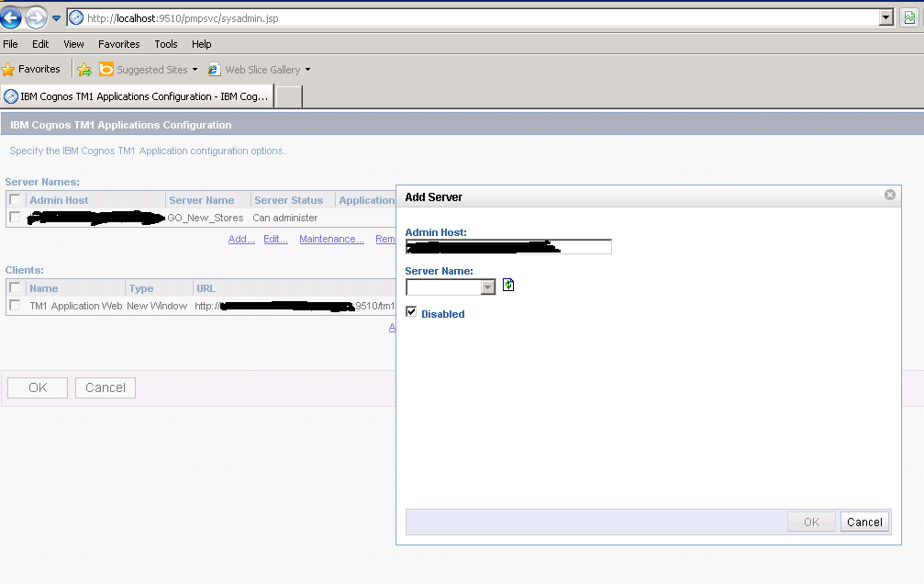Expand the address bar history dropdown

coord(885,17)
